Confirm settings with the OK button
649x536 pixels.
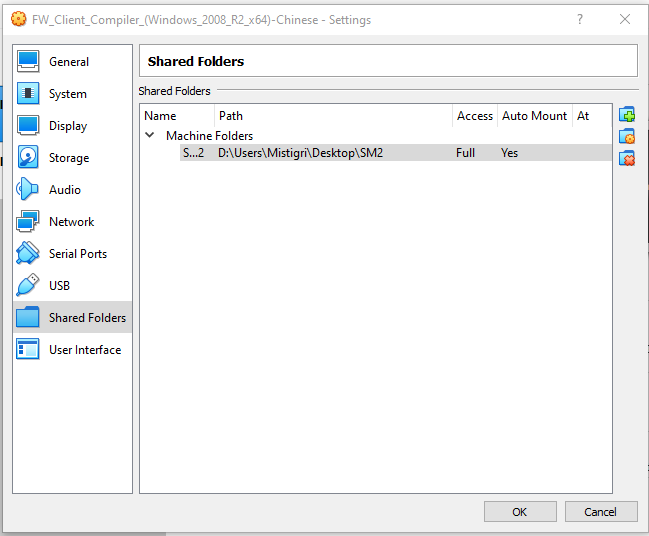pos(520,512)
